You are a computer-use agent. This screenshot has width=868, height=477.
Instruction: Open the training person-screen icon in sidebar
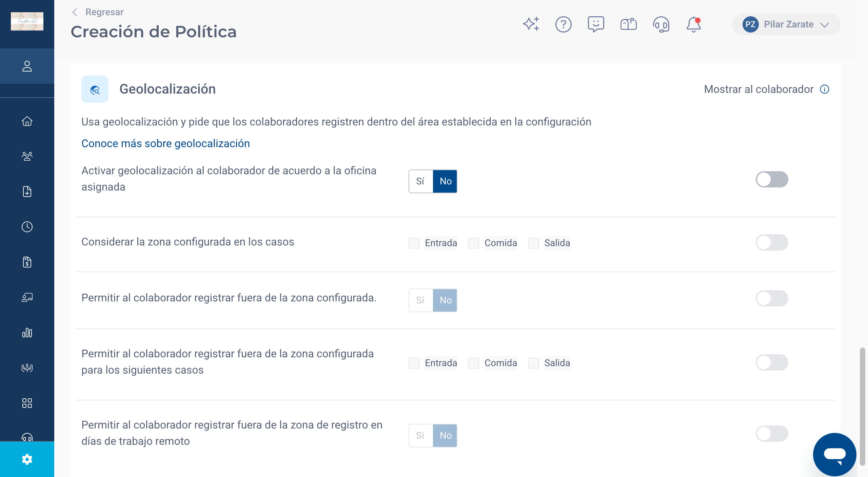pyautogui.click(x=27, y=297)
